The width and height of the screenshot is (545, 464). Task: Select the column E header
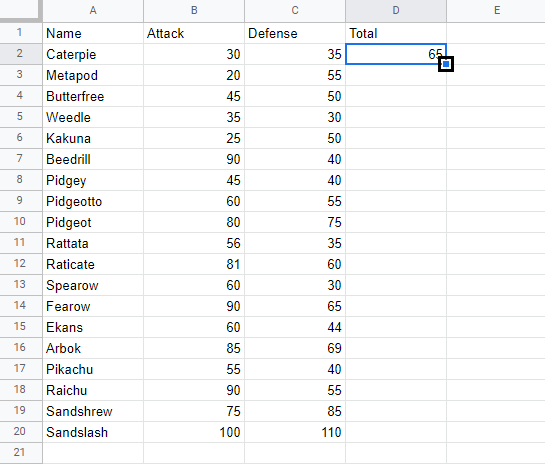tap(496, 10)
